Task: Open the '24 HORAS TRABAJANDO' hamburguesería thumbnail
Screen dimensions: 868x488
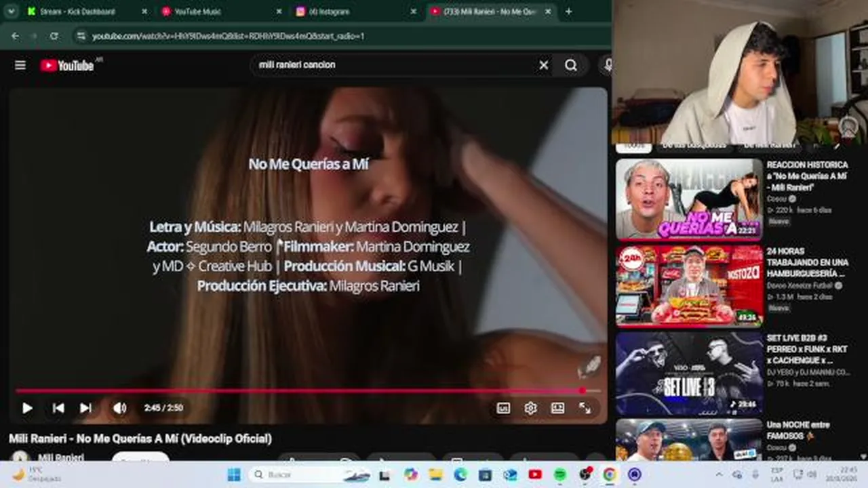Action: [x=689, y=286]
